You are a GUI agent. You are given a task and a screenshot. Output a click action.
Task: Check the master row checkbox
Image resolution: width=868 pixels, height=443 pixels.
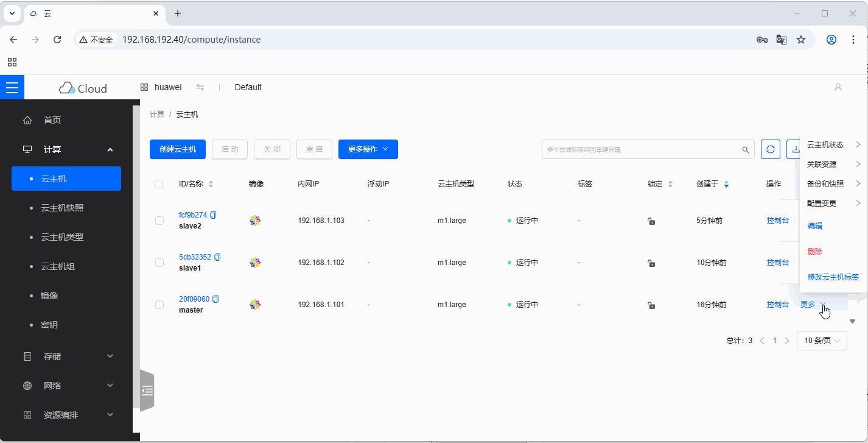tap(159, 305)
